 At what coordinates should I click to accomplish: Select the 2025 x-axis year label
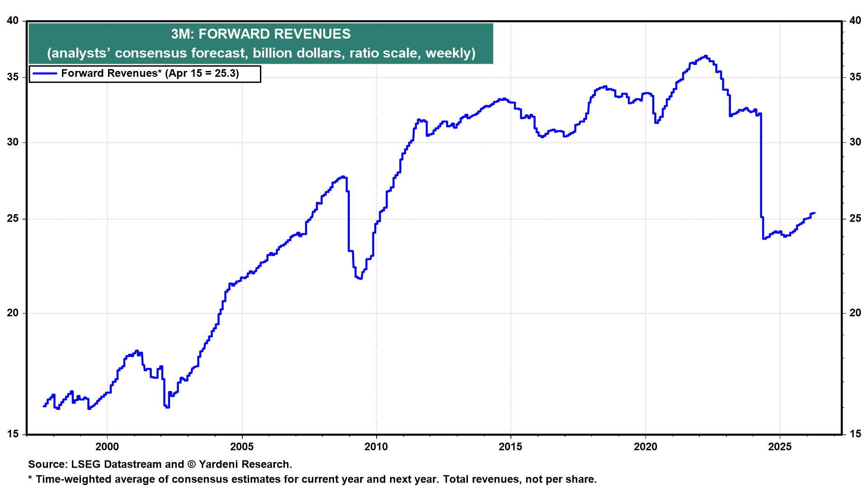pos(780,447)
